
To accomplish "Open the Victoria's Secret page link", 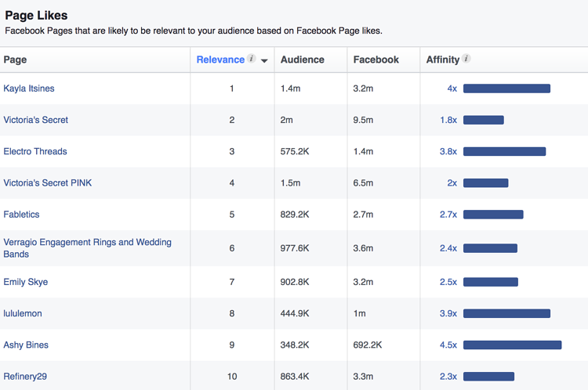I will (35, 120).
